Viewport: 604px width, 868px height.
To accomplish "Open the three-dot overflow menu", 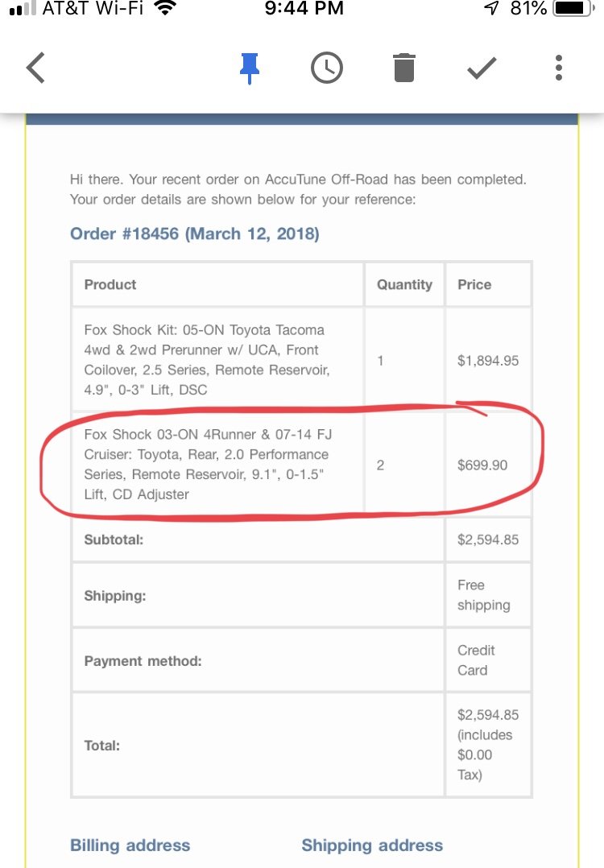I will point(559,68).
